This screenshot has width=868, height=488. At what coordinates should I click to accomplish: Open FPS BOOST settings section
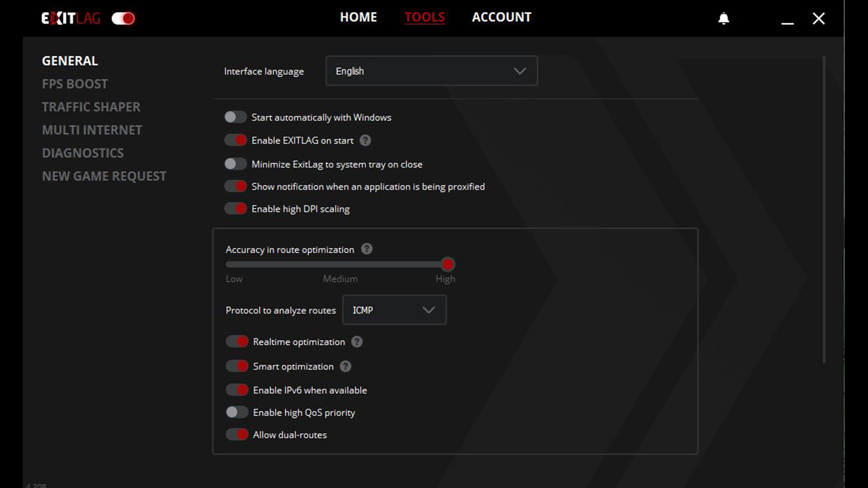pos(75,84)
